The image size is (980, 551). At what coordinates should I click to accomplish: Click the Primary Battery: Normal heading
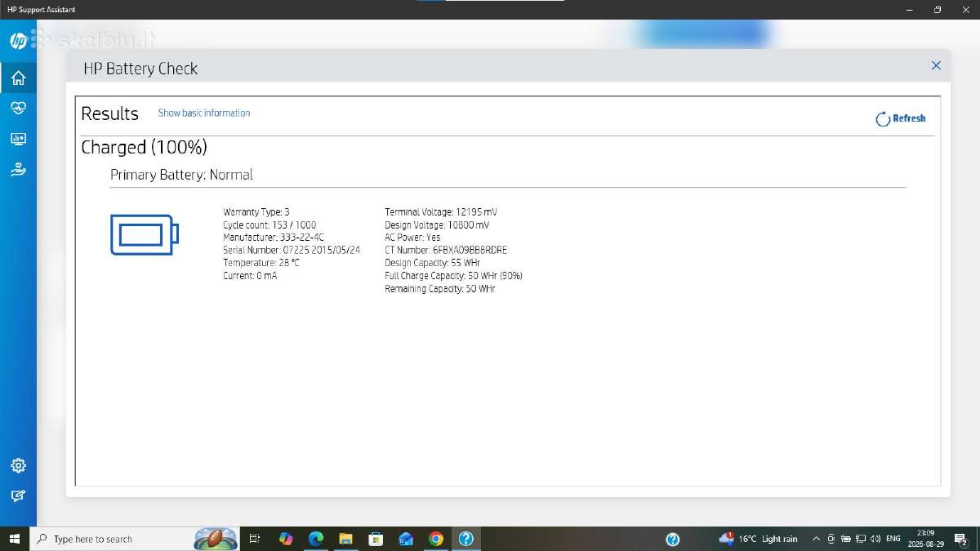181,175
